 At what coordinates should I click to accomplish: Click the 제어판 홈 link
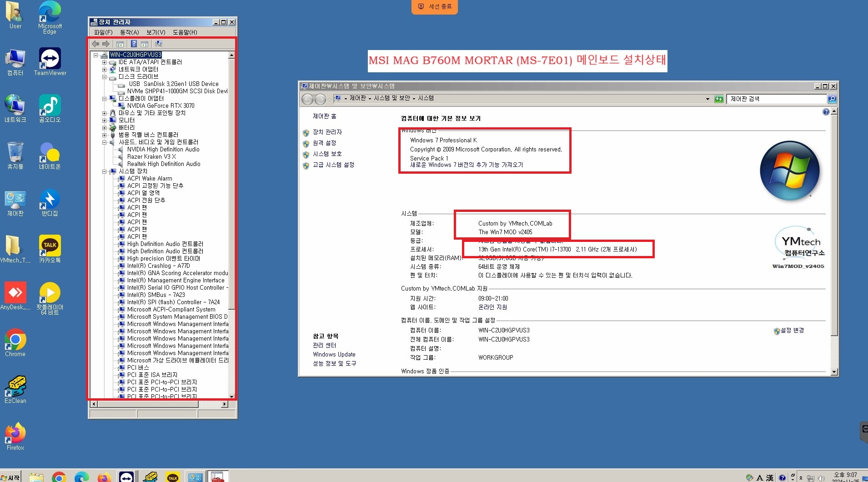coord(325,116)
